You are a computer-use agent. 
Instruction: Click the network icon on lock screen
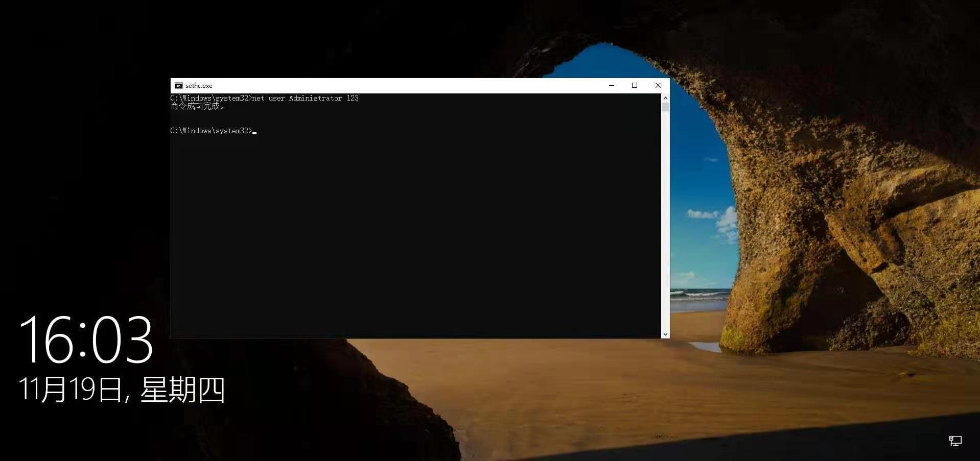tap(955, 441)
